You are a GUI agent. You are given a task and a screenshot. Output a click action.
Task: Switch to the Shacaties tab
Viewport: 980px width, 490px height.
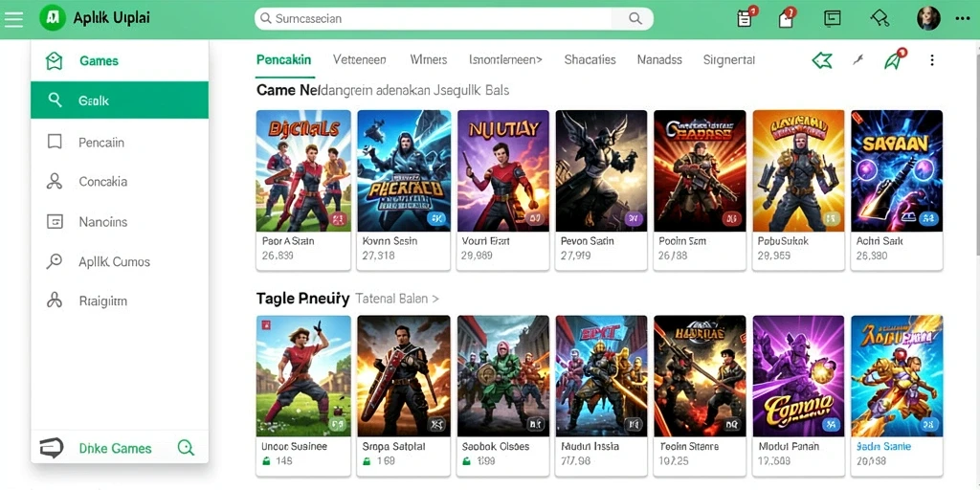(590, 60)
